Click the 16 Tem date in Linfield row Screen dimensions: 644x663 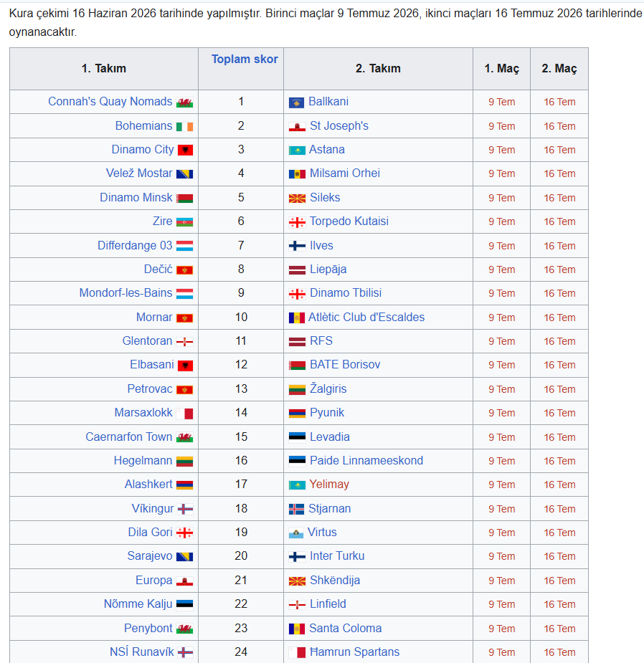pyautogui.click(x=559, y=604)
